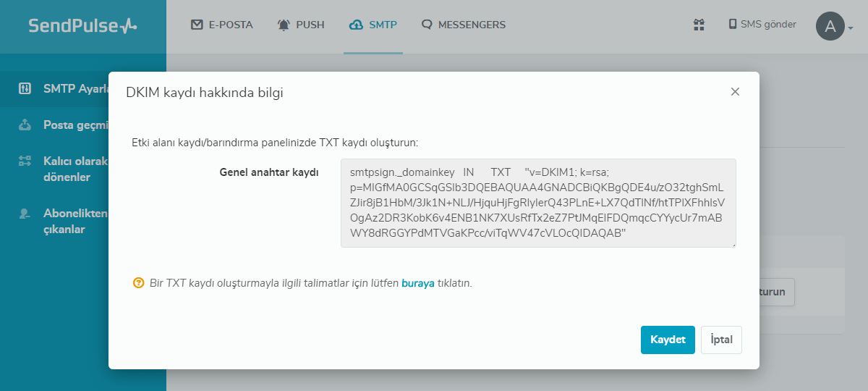The image size is (868, 391).
Task: Click the Kalıcı olarak dönenler icon
Action: 25,161
